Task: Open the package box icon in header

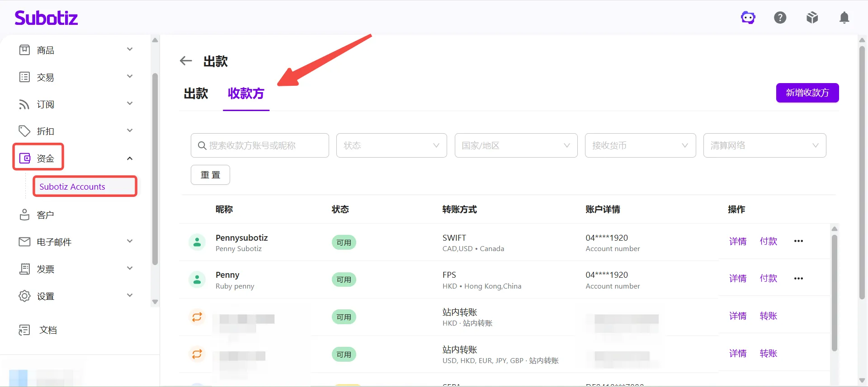Action: coord(812,18)
